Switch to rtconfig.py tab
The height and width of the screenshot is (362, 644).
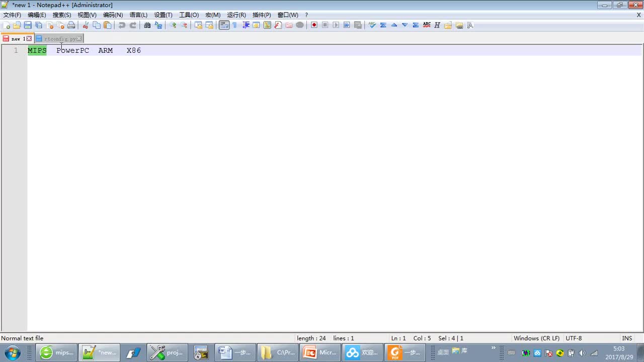click(x=60, y=39)
